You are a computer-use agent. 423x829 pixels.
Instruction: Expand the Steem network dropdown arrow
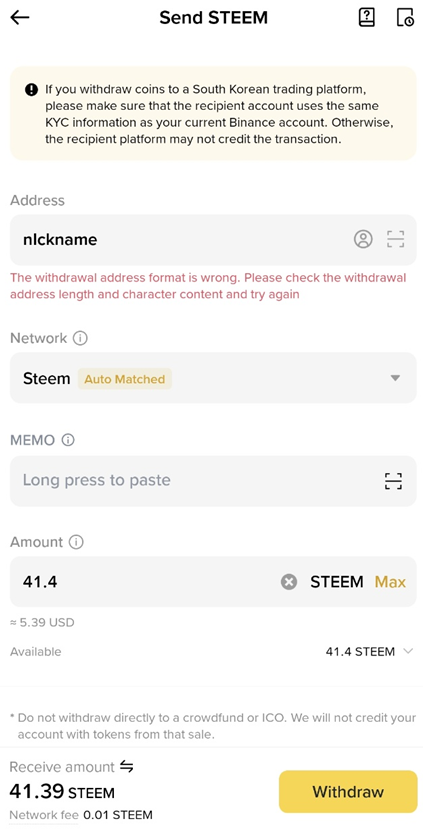click(395, 378)
